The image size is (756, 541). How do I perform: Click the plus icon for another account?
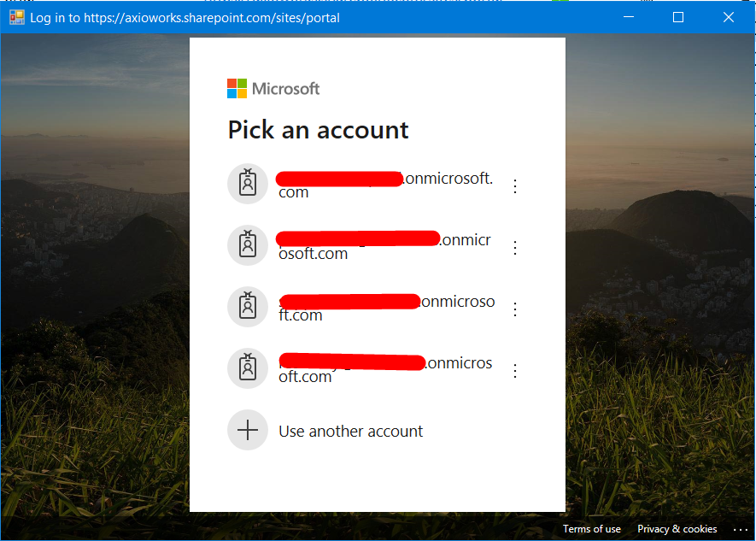[248, 430]
